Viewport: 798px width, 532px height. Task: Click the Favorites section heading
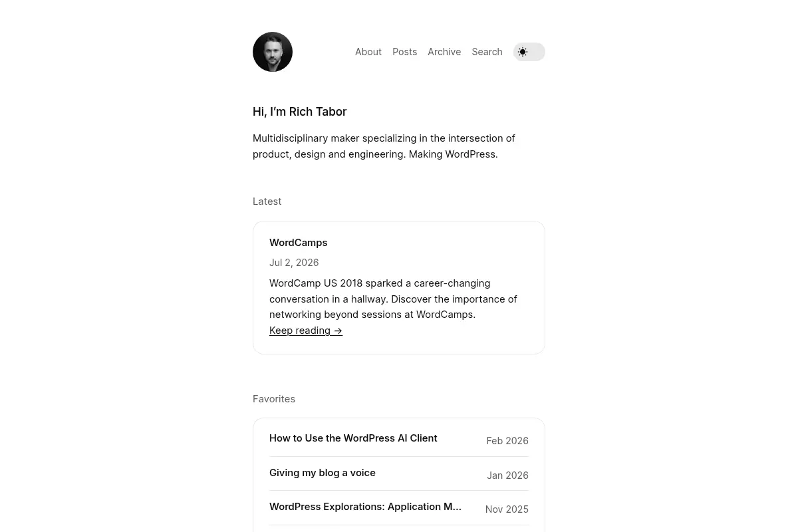click(274, 399)
